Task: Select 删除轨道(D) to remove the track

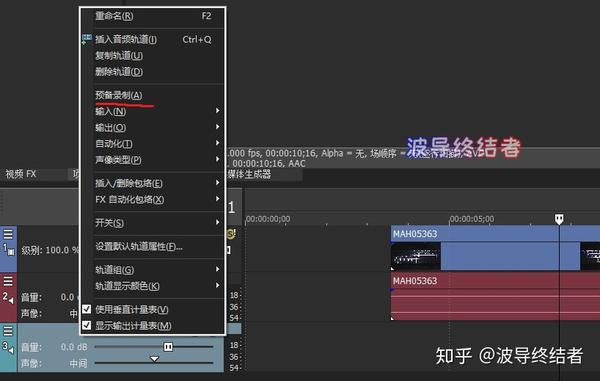Action: [153, 72]
